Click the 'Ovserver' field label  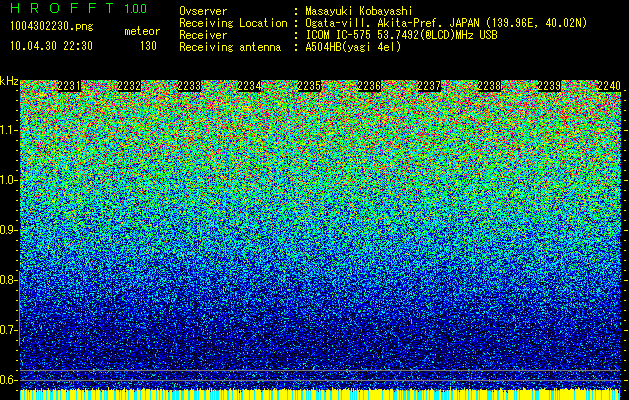[x=203, y=11]
